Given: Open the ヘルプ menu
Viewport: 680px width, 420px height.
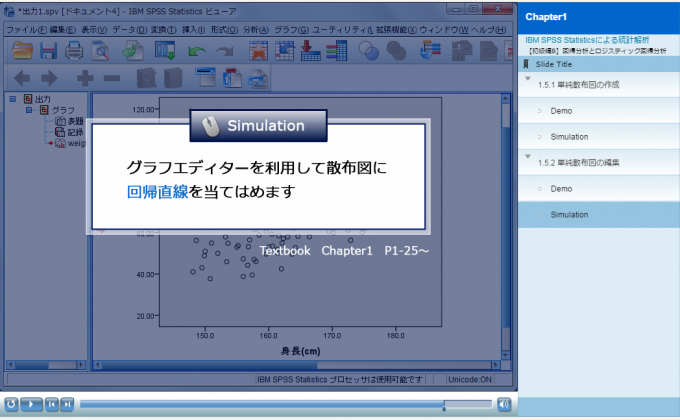Looking at the screenshot, I should click(x=489, y=30).
